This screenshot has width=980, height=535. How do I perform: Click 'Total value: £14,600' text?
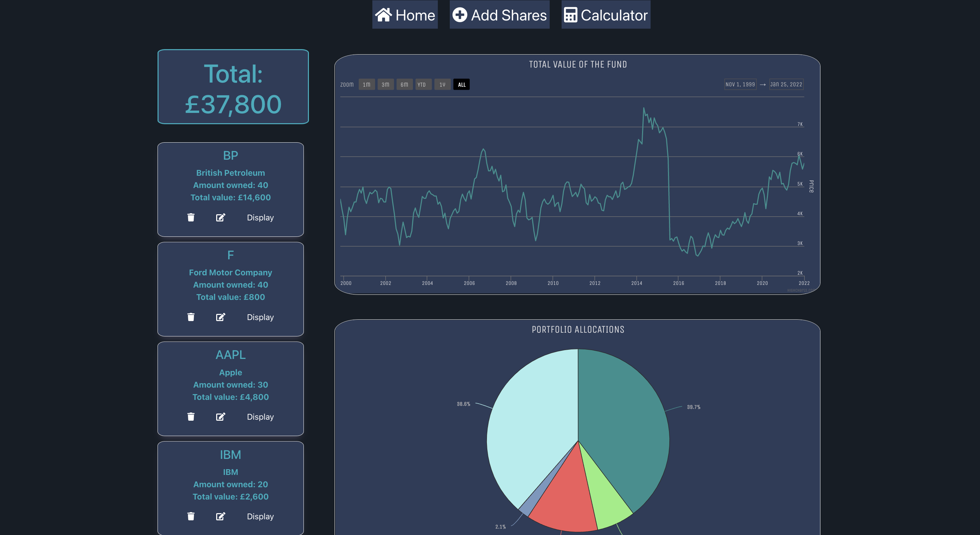[231, 197]
